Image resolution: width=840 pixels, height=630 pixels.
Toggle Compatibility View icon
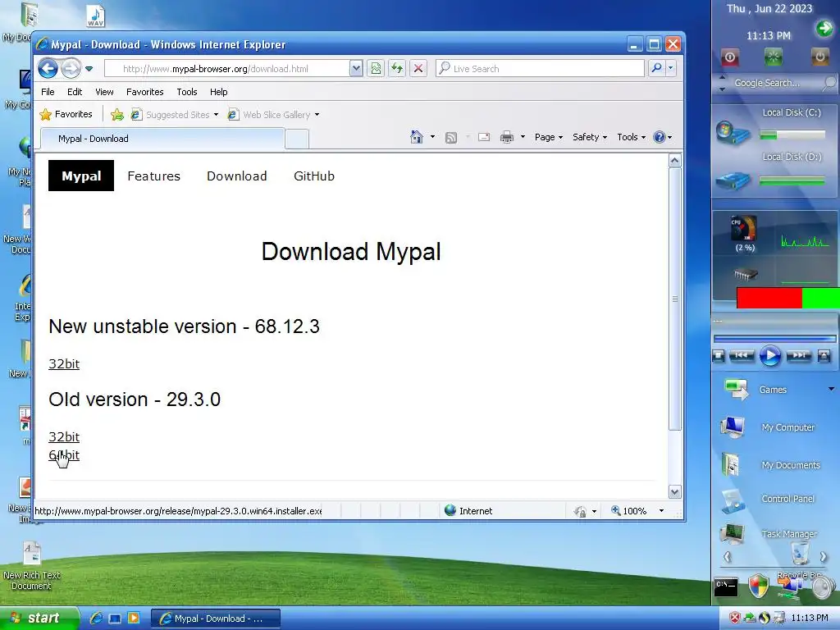(376, 69)
